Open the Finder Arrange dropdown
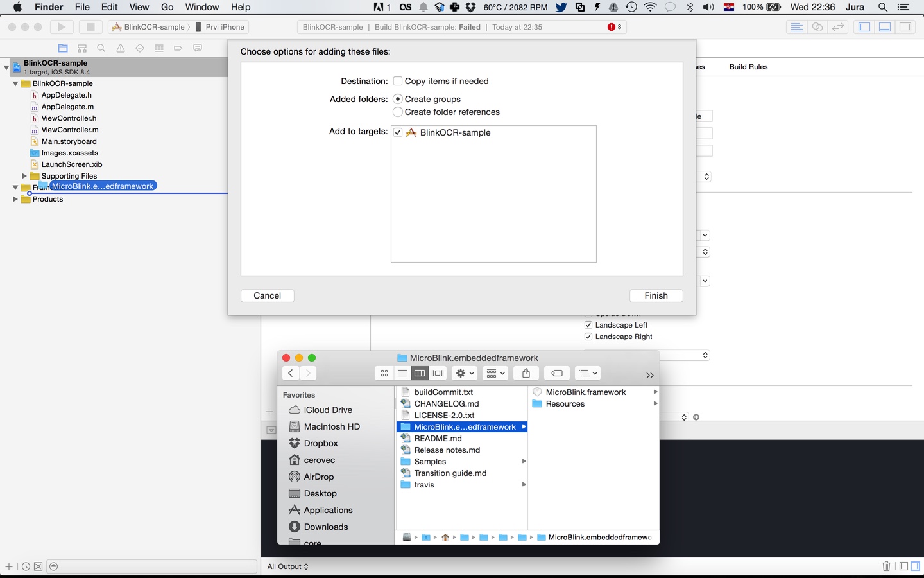 [x=495, y=373]
